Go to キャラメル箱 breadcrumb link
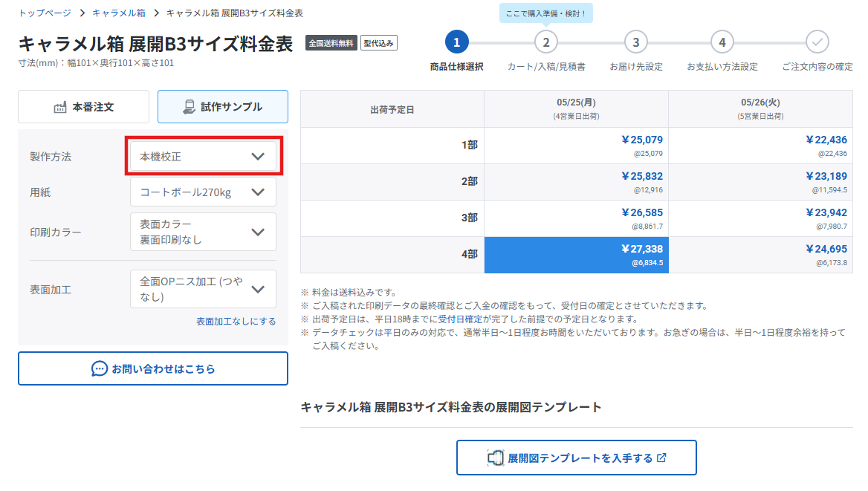 [118, 13]
